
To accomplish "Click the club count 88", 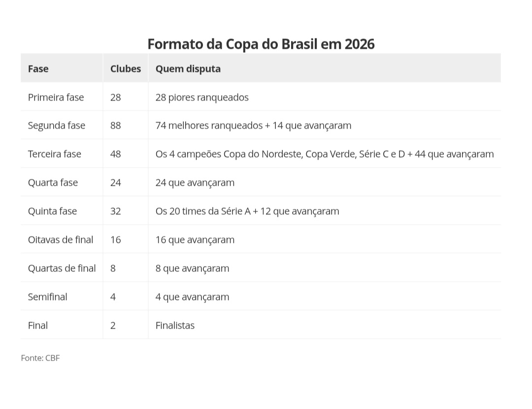I will tap(116, 125).
